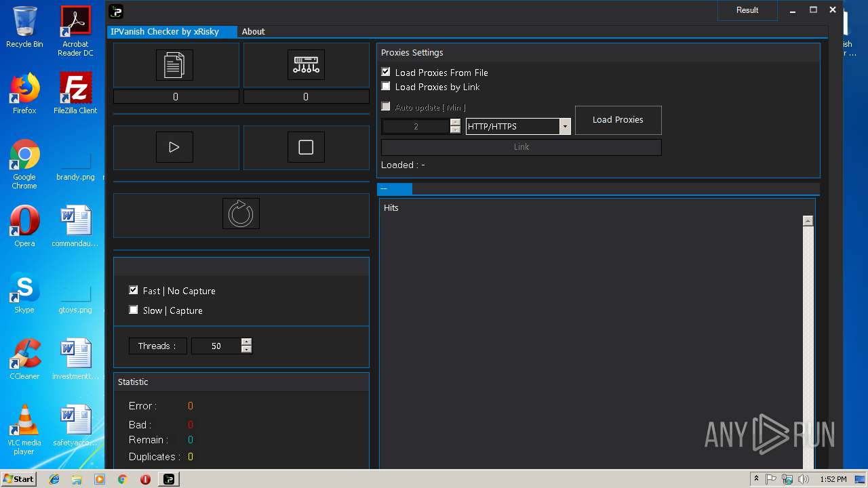Click the Statistic panel header

coord(241,382)
